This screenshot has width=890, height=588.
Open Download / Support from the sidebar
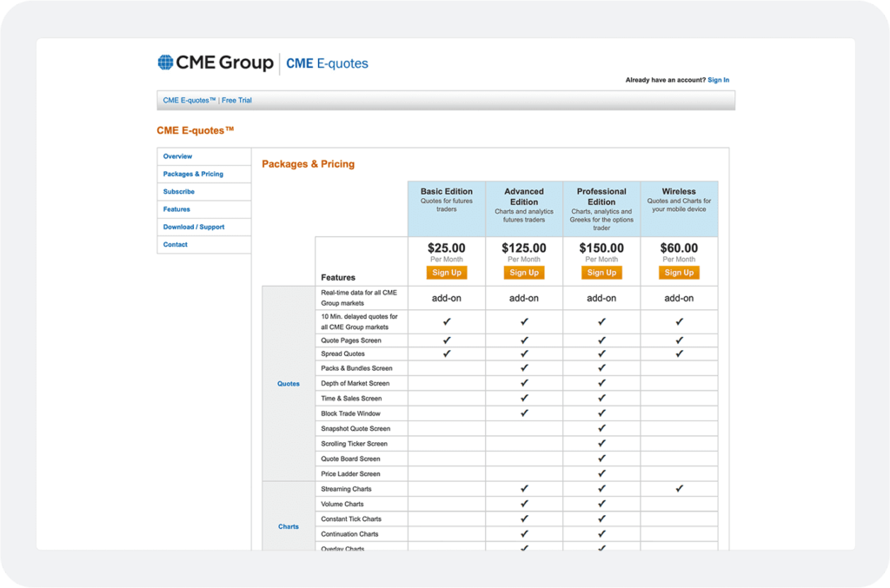tap(195, 227)
